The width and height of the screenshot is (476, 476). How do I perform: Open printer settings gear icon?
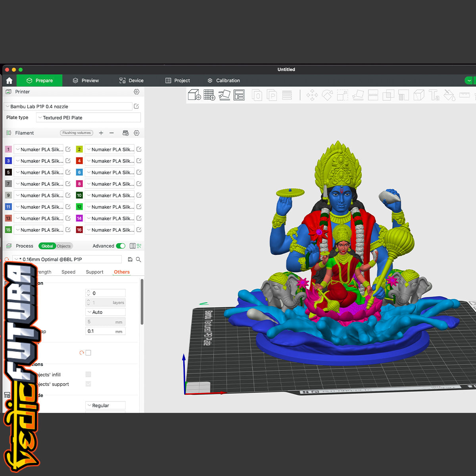click(136, 92)
